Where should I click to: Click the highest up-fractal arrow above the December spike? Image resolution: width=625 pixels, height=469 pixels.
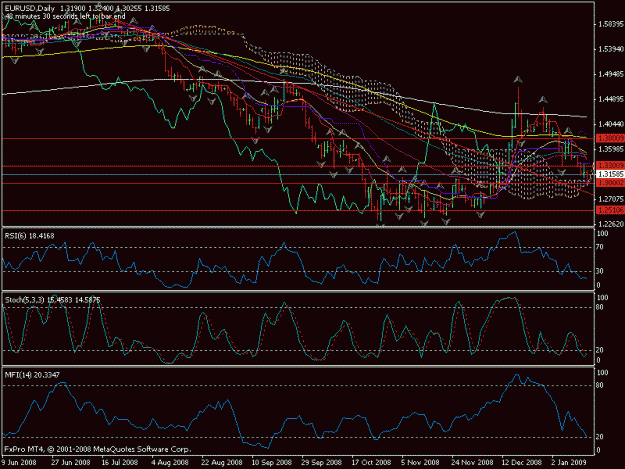[x=518, y=79]
